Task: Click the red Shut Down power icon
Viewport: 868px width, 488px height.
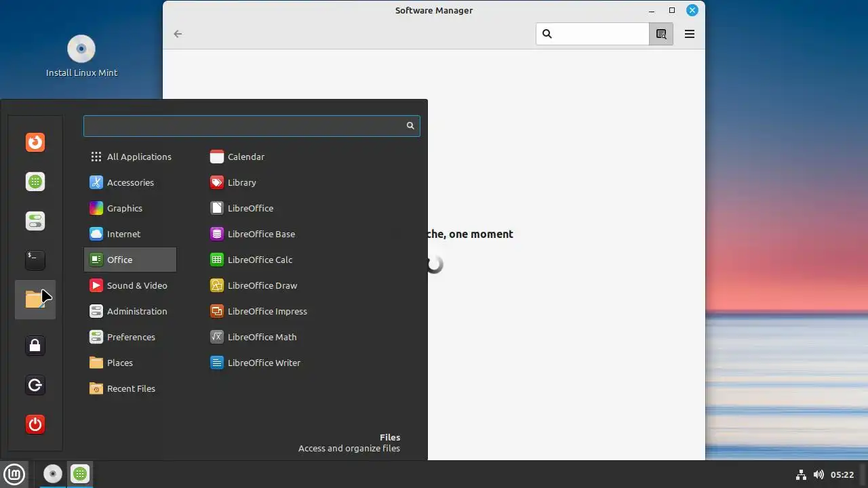Action: tap(35, 425)
